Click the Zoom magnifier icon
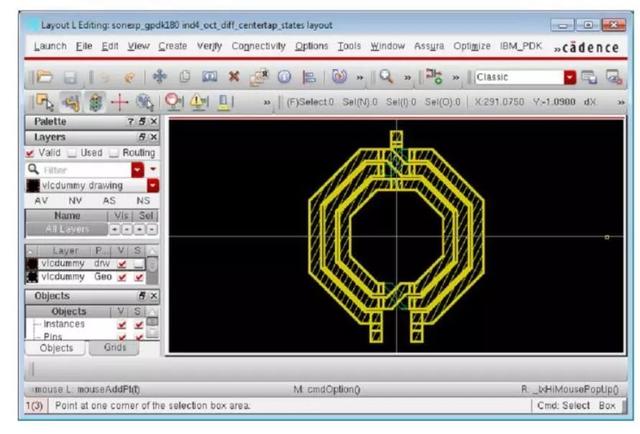The width and height of the screenshot is (640, 434). pos(386,76)
